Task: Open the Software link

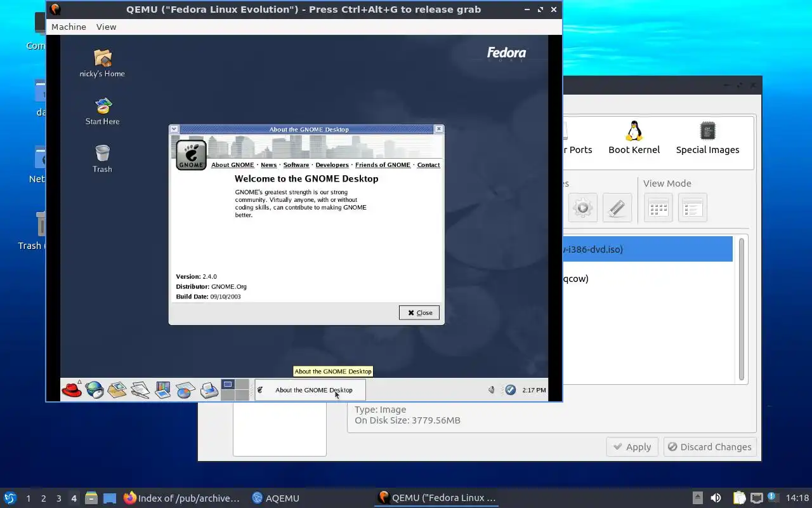Action: pos(296,165)
